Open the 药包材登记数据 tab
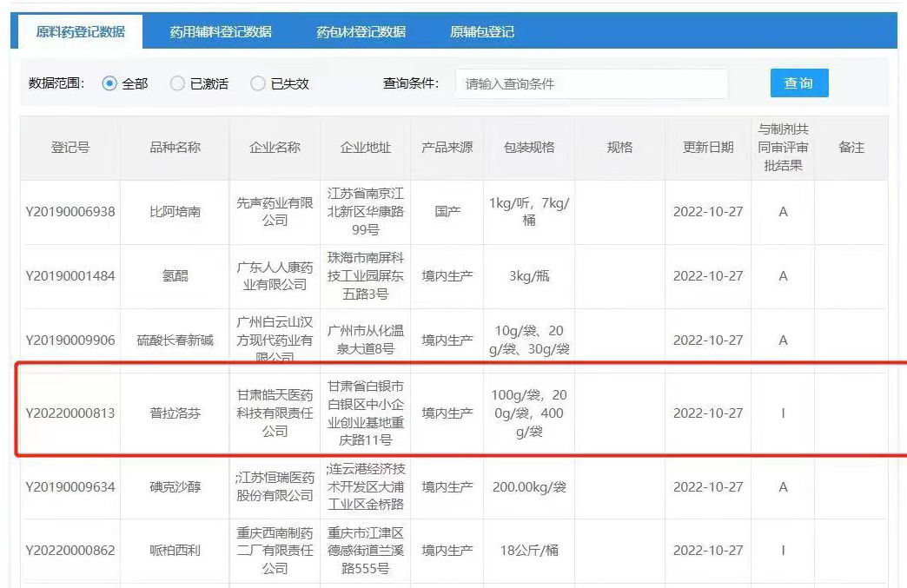 pos(361,32)
